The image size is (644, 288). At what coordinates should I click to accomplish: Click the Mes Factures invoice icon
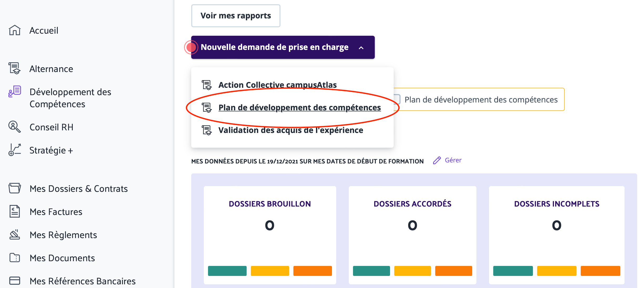point(15,212)
